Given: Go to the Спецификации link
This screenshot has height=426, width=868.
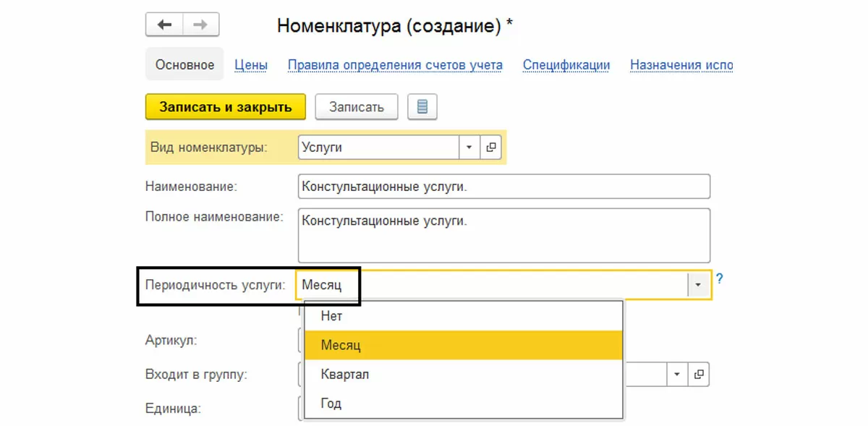Looking at the screenshot, I should pyautogui.click(x=566, y=65).
